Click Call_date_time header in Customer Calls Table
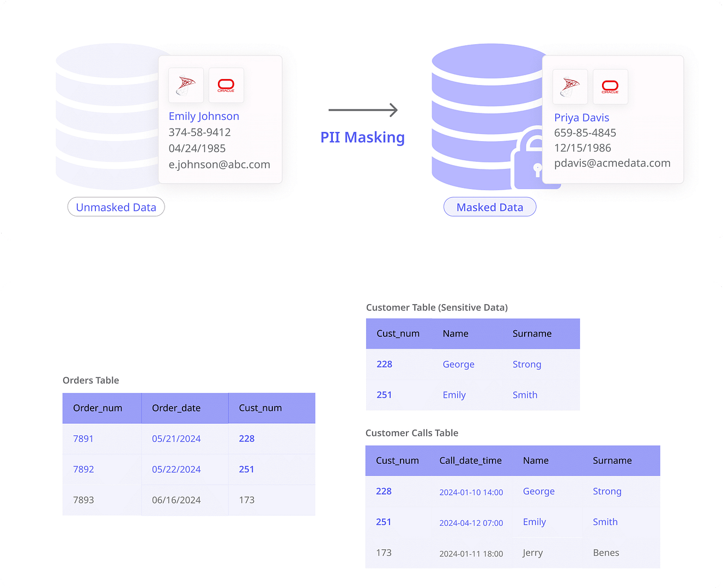 coord(470,460)
